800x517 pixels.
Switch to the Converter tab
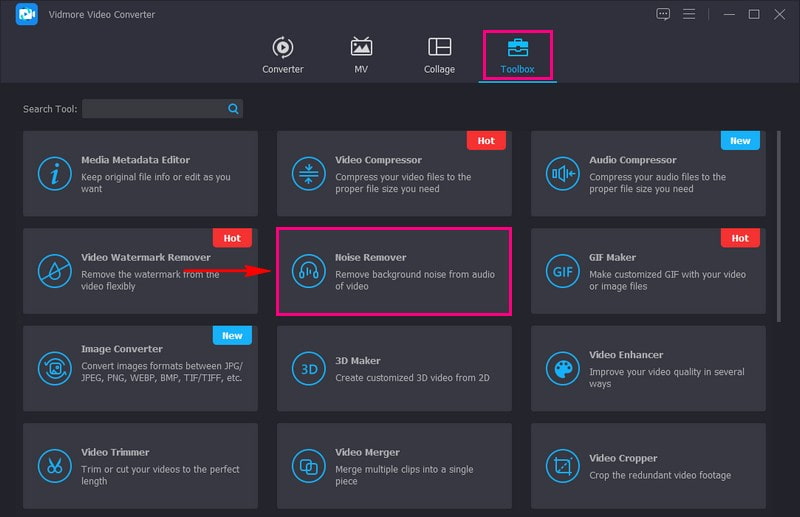tap(283, 55)
